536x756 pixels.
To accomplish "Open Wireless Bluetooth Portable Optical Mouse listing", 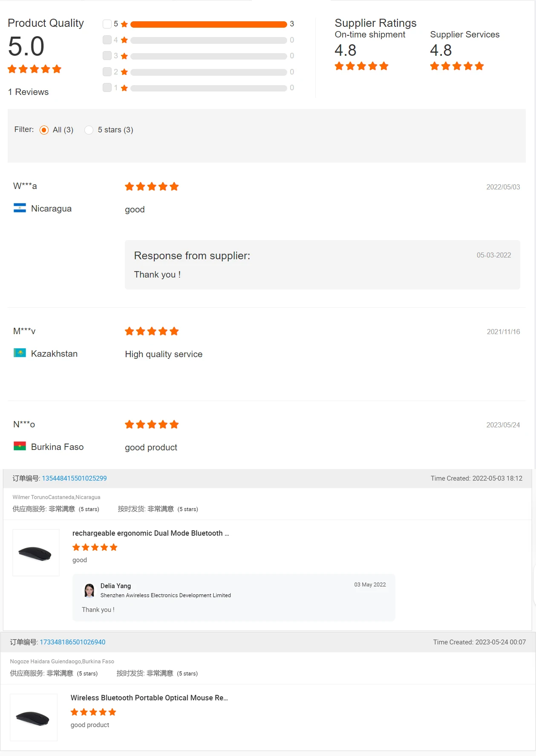I will (149, 698).
